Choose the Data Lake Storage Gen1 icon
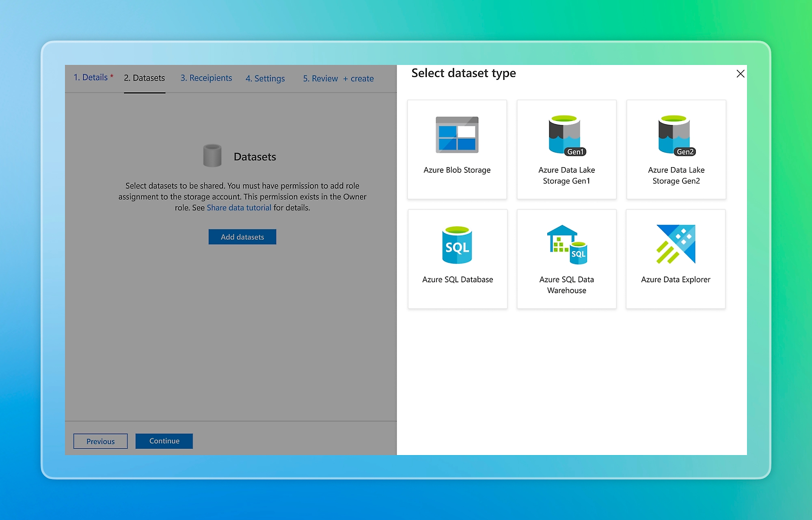This screenshot has height=520, width=812. coord(567,135)
